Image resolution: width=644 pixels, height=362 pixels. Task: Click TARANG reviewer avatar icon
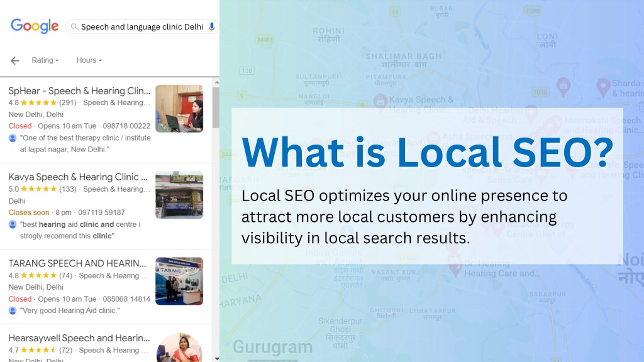coord(13,310)
